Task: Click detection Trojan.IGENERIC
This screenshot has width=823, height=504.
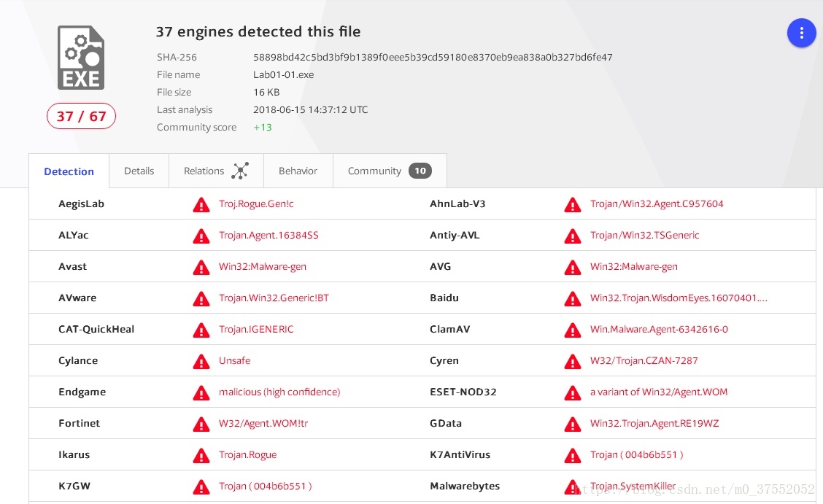Action: pos(256,330)
